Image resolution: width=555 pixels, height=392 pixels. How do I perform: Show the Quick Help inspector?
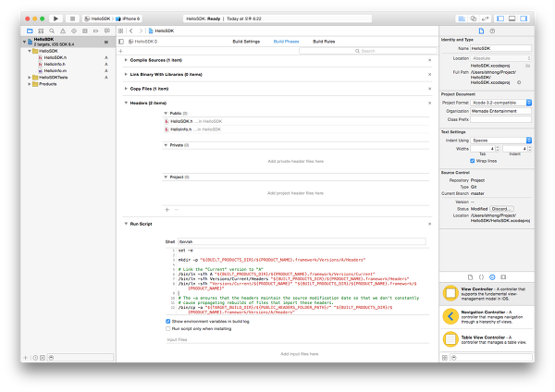click(x=492, y=31)
